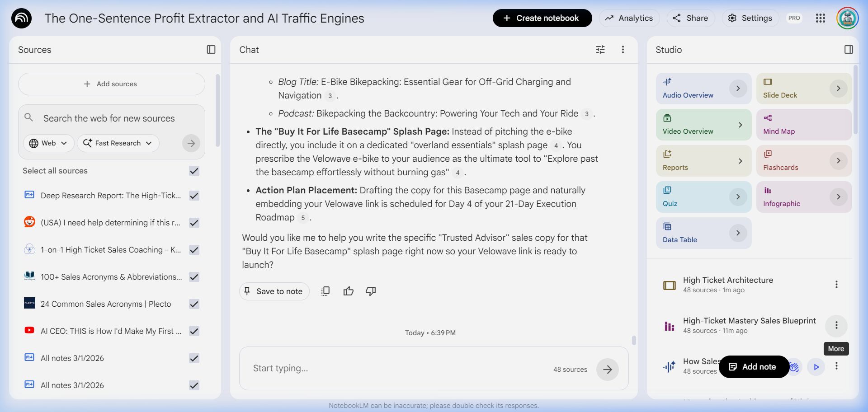The image size is (868, 412).
Task: Mark the response with thumbs down
Action: 371,291
